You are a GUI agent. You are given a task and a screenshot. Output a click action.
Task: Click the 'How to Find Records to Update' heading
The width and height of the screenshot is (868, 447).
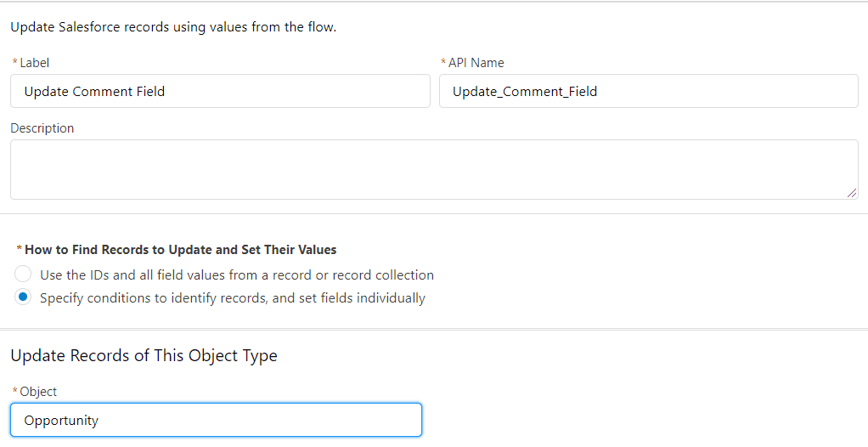[180, 250]
